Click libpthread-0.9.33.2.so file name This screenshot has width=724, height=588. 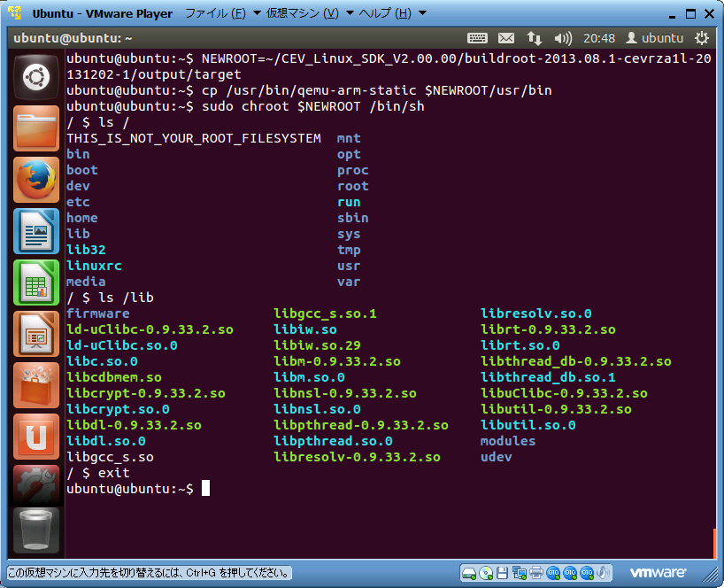(361, 425)
